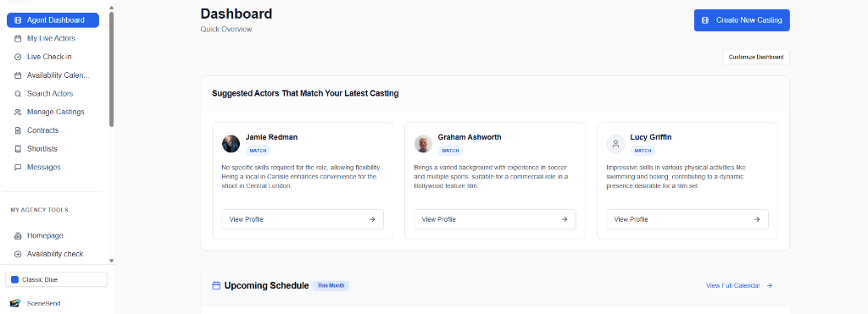Click the Agent Dashboard sidebar icon
868x314 pixels.
(x=18, y=20)
